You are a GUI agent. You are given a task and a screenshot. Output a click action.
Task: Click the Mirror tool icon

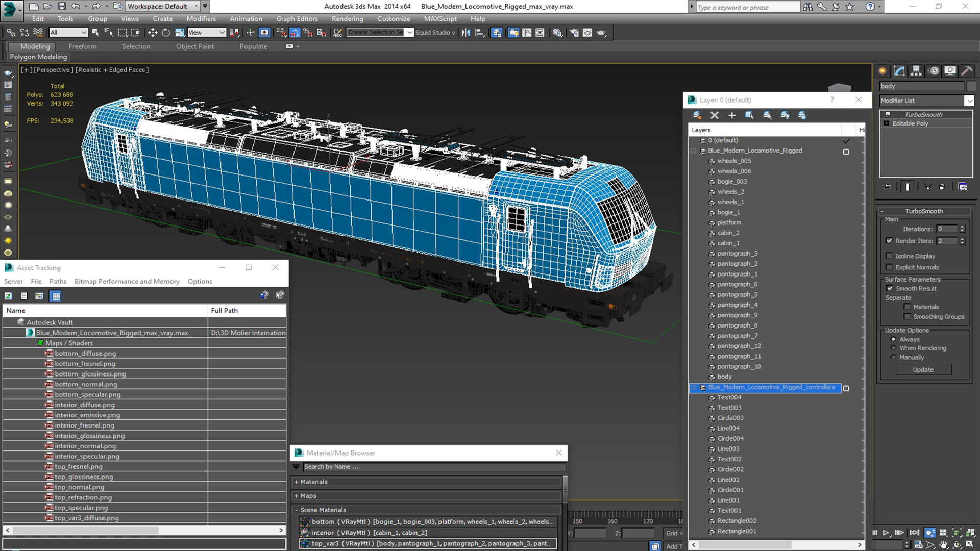(x=465, y=33)
